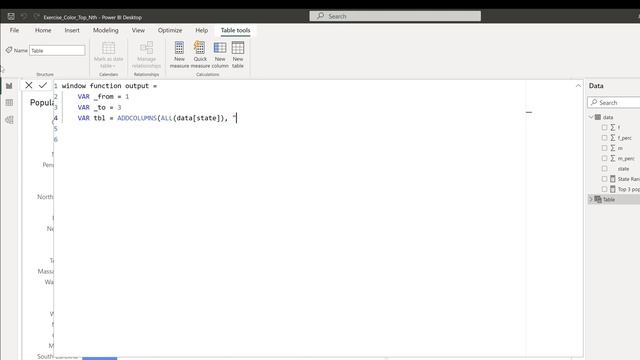This screenshot has height=360, width=640.
Task: Tick the Top 3 pop measure checkbox
Action: pyautogui.click(x=604, y=189)
